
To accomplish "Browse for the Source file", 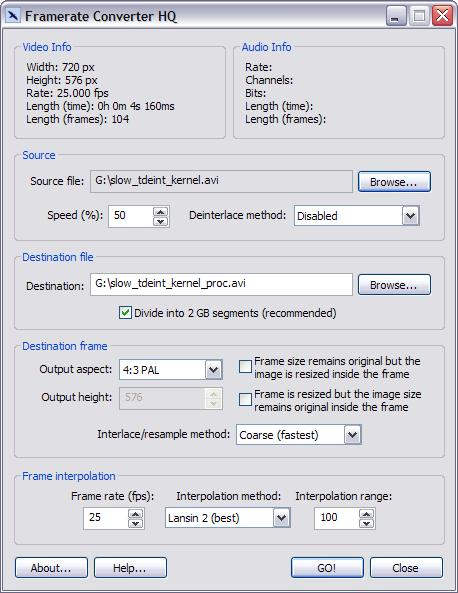I will [x=394, y=182].
